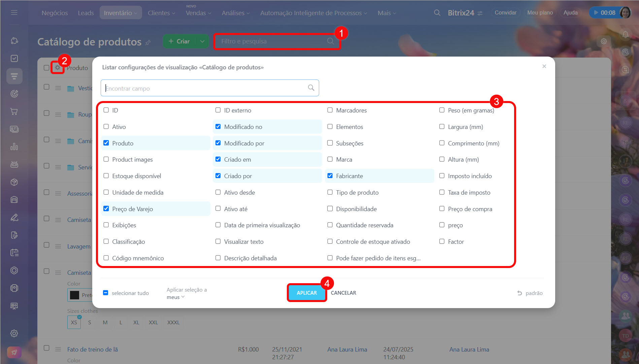Screen dimensions: 639x364
Task: Toggle the selecionar tudo checkbox
Action: [106, 293]
